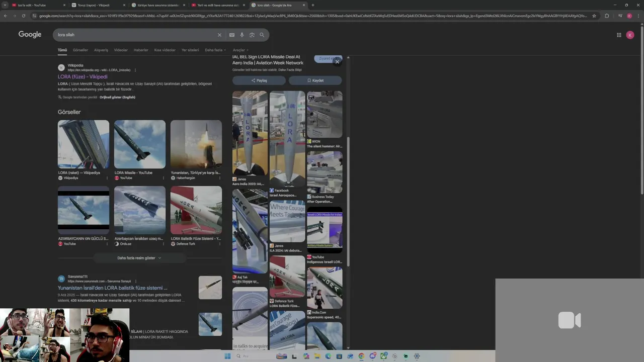Open LORA Balistik Füze Sistemi Defence Turk thumbnail

(196, 210)
